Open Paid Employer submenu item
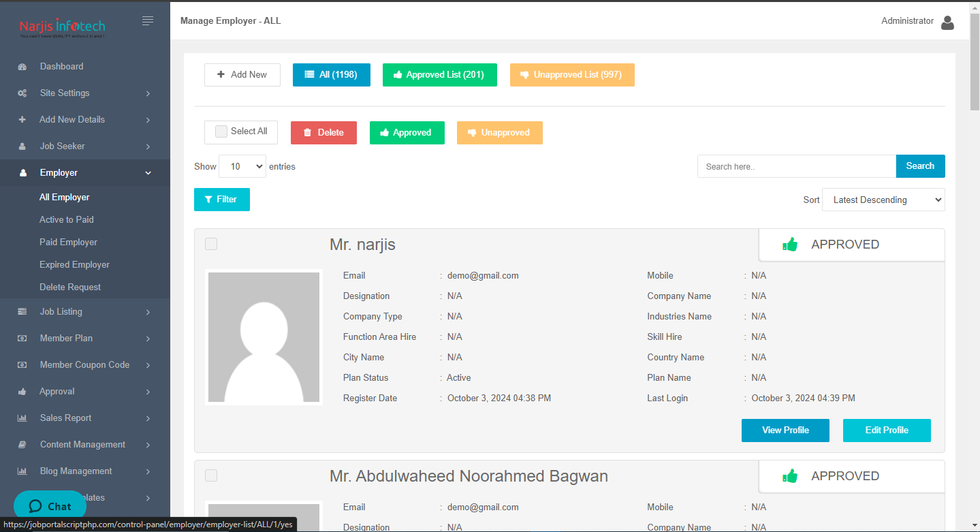 pos(68,242)
